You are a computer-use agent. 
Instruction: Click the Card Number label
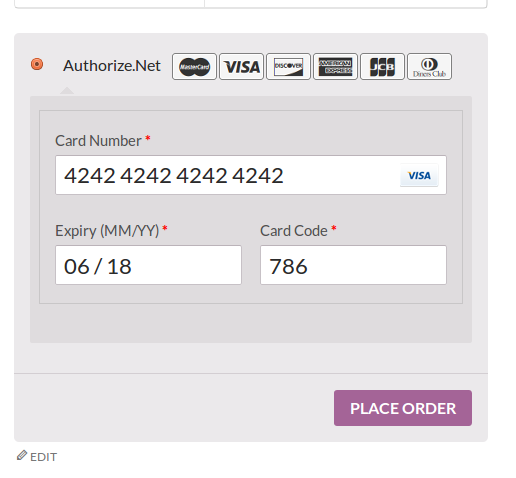[98, 141]
